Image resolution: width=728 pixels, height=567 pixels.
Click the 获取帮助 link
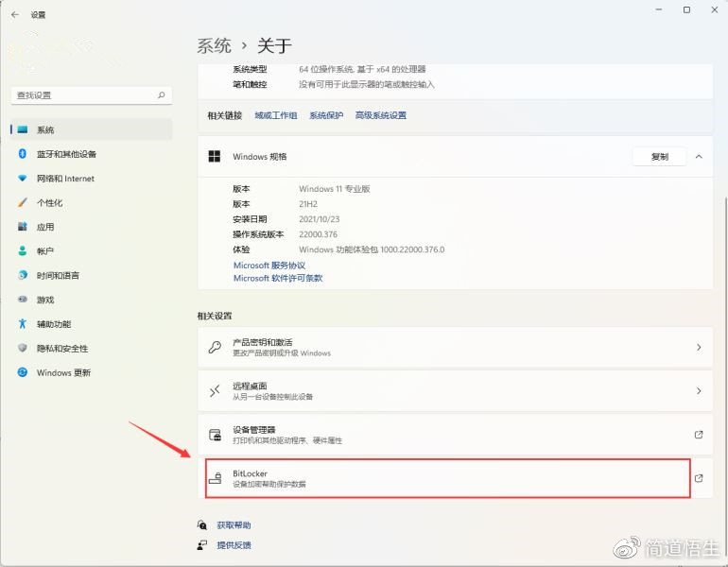click(x=234, y=524)
